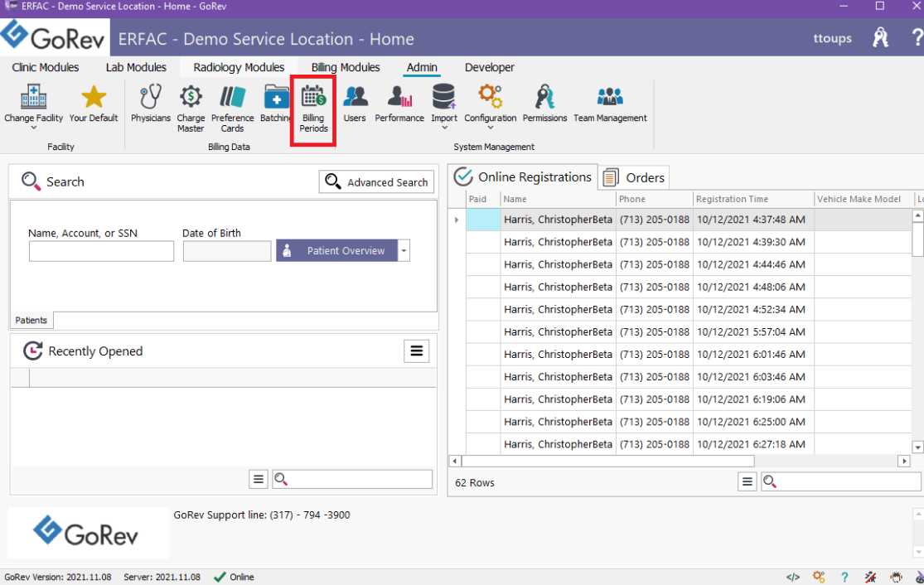
Task: Switch to the Orders tab
Action: click(x=634, y=177)
